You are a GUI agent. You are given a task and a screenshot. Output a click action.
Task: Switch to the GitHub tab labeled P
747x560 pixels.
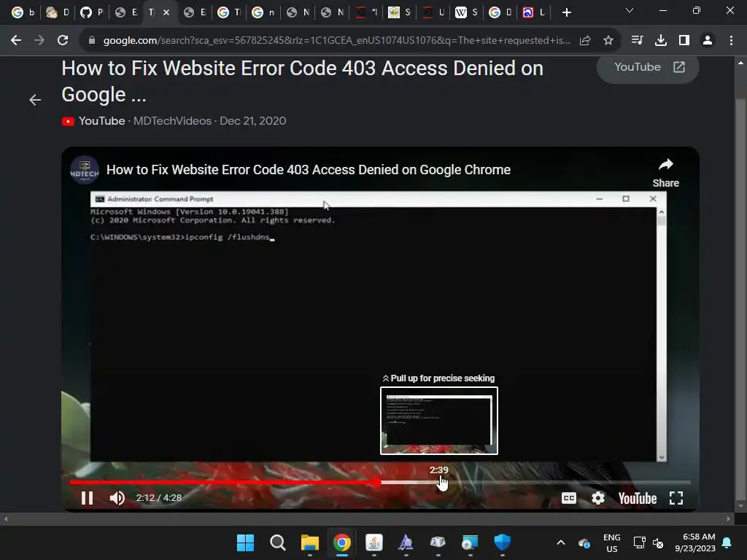[x=91, y=13]
